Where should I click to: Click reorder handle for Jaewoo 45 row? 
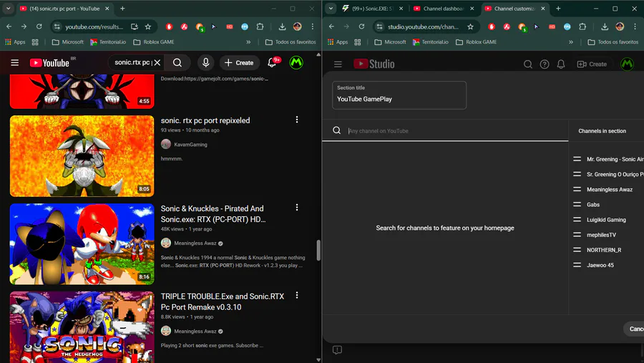[x=577, y=265]
